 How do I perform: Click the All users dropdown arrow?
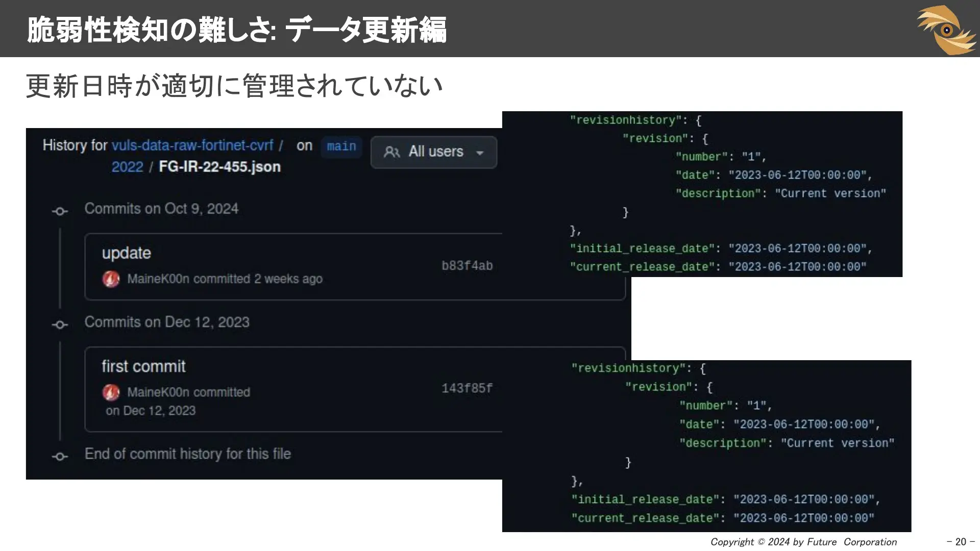click(x=480, y=153)
